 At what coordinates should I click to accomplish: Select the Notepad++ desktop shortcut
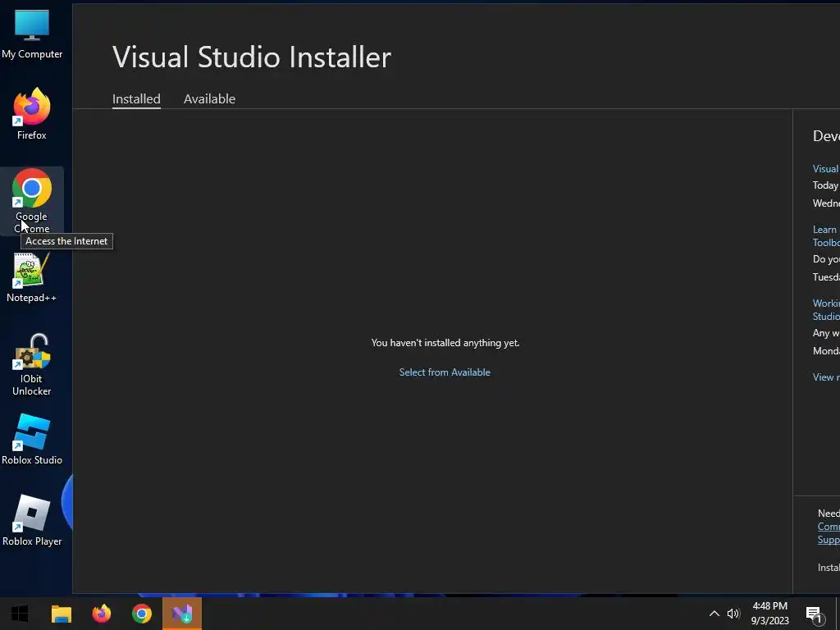click(x=32, y=277)
